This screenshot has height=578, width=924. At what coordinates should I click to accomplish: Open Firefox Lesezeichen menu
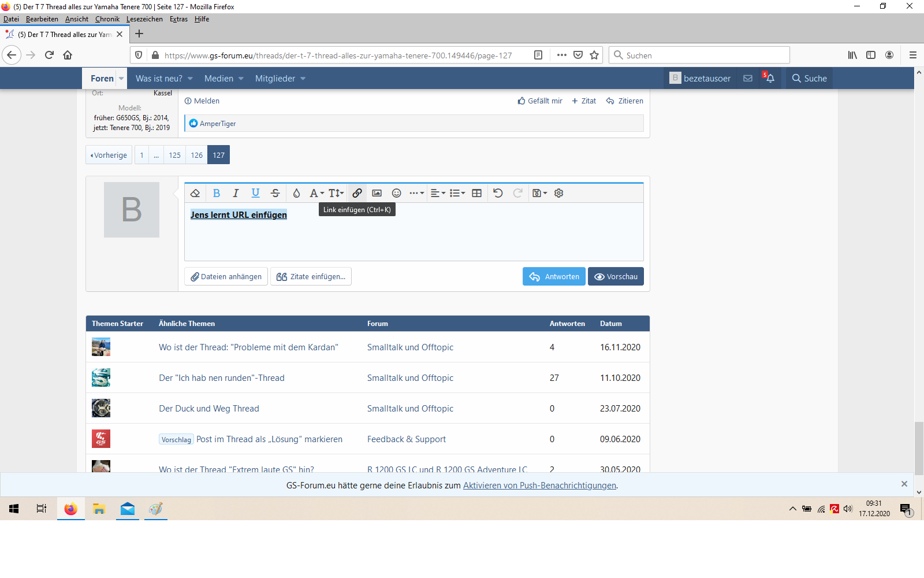[x=144, y=19]
